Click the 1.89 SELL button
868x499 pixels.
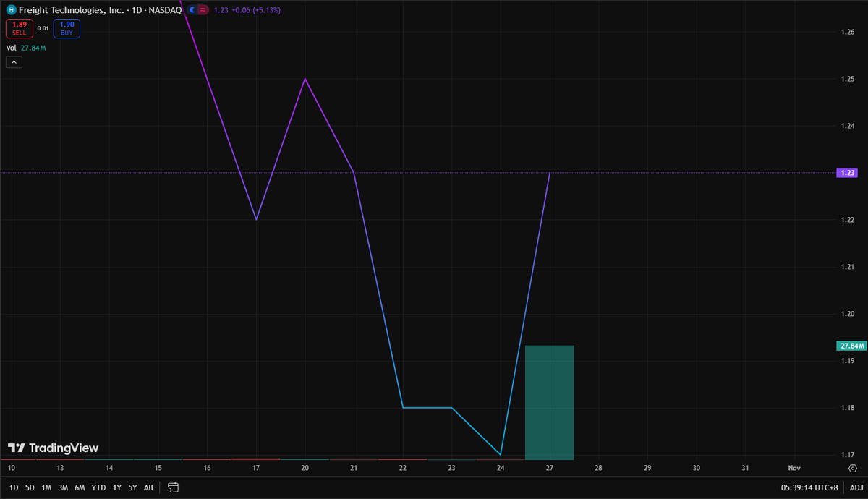tap(19, 28)
